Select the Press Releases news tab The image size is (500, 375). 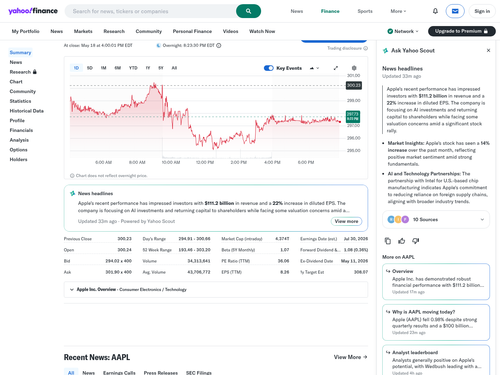click(x=161, y=373)
